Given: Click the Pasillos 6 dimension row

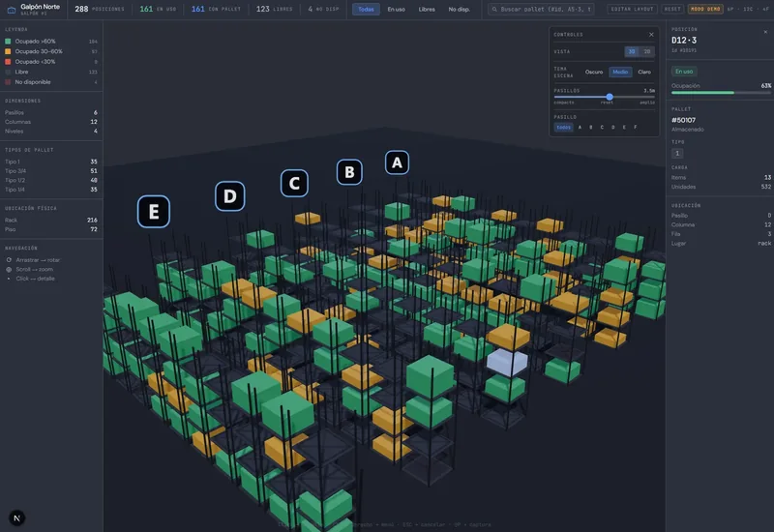Looking at the screenshot, I should (x=51, y=112).
